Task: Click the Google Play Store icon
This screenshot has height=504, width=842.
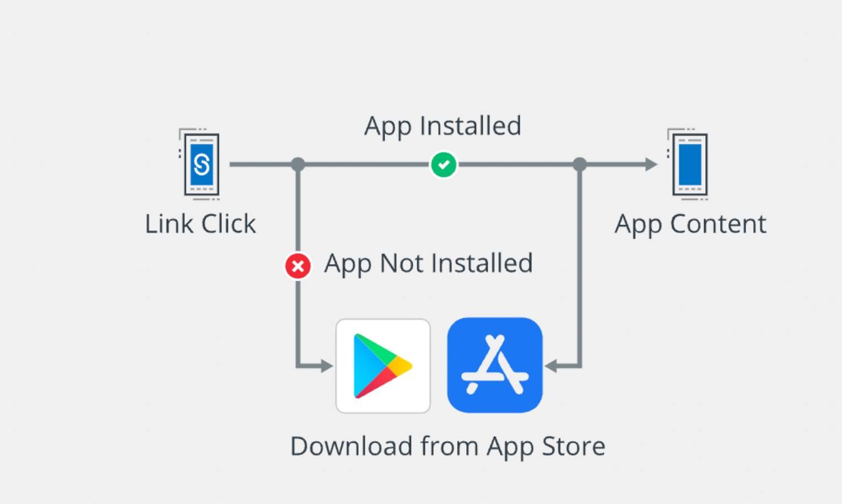Action: (x=383, y=366)
